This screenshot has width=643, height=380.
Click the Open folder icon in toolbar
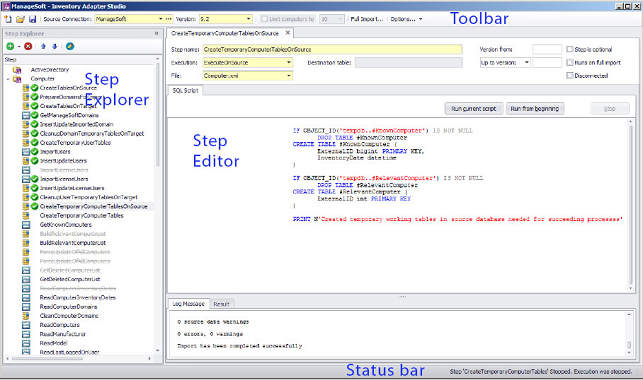20,19
